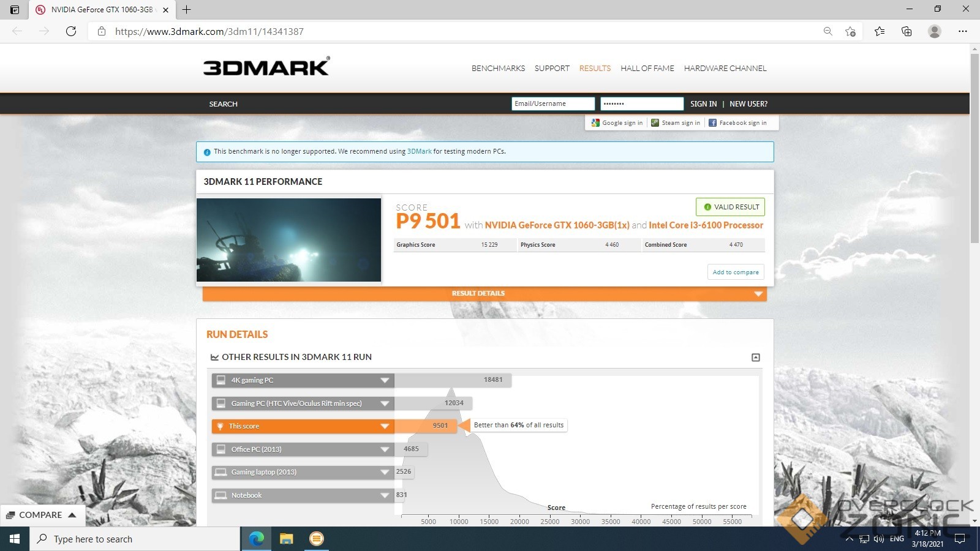
Task: Click the P9 501 score text
Action: (x=428, y=221)
